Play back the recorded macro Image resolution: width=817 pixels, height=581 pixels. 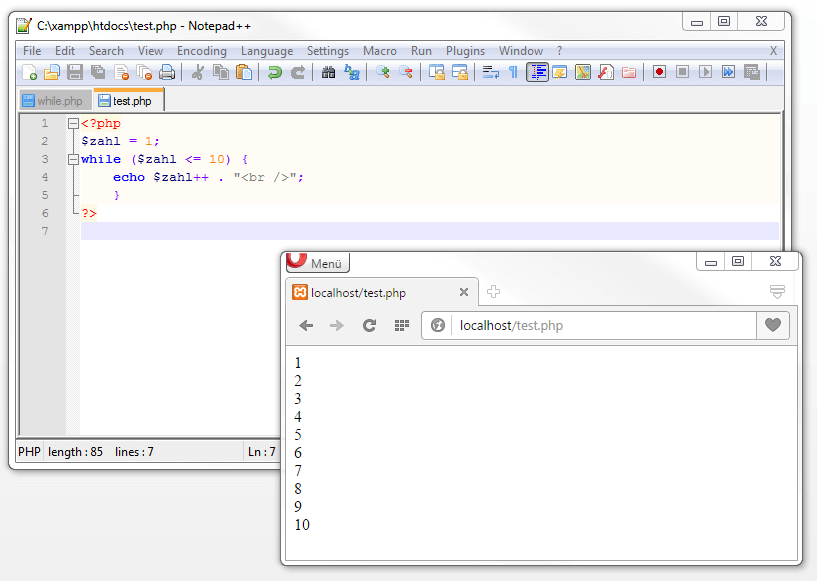click(705, 72)
